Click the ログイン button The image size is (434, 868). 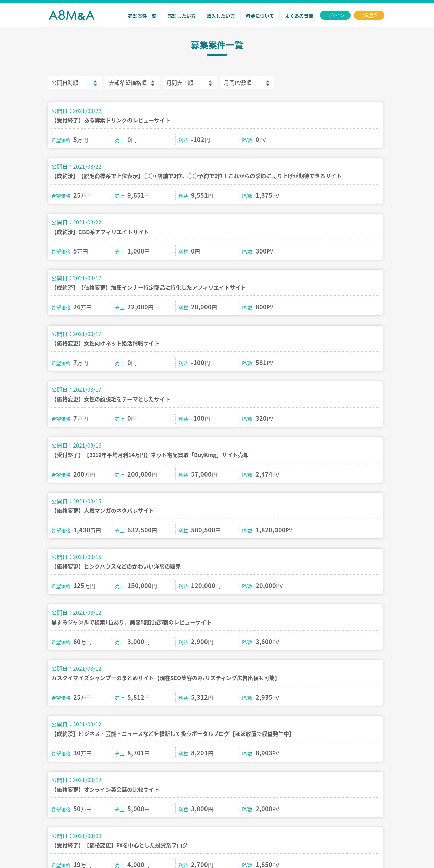coord(335,15)
